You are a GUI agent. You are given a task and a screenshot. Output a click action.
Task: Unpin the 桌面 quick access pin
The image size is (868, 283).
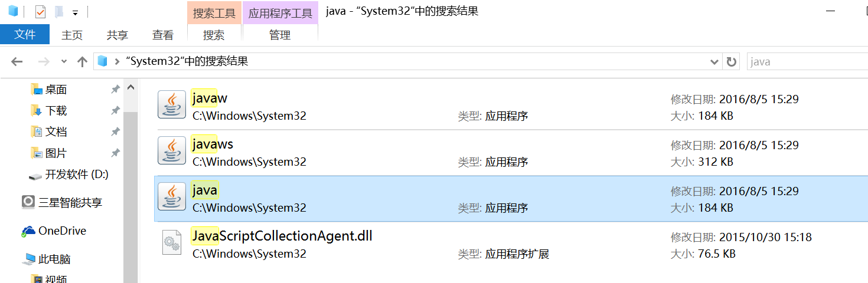[115, 90]
